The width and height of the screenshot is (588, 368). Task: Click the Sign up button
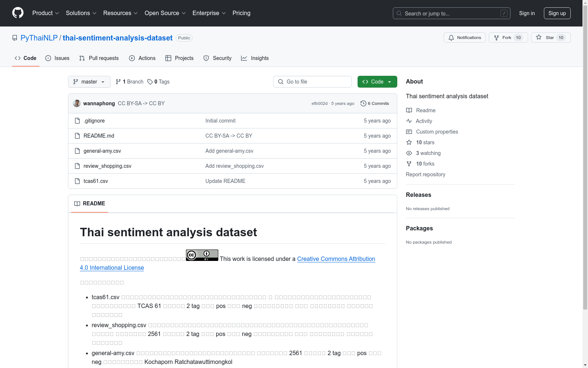point(557,13)
